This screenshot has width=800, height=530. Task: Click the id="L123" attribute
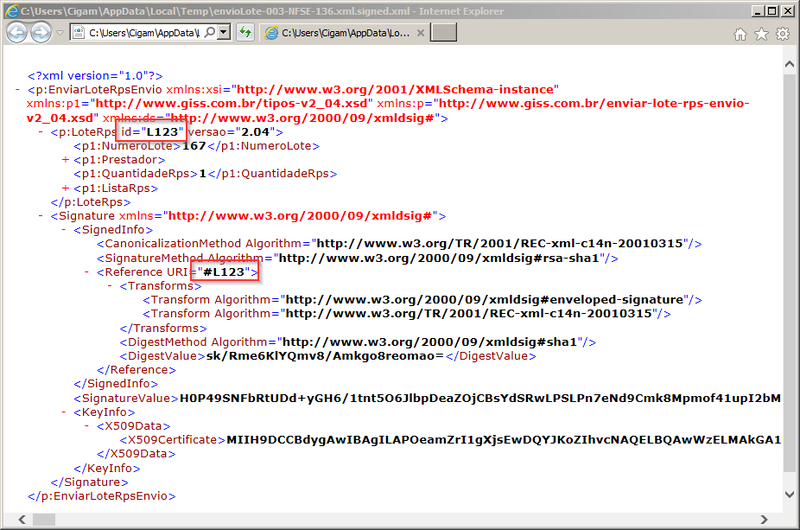point(152,132)
